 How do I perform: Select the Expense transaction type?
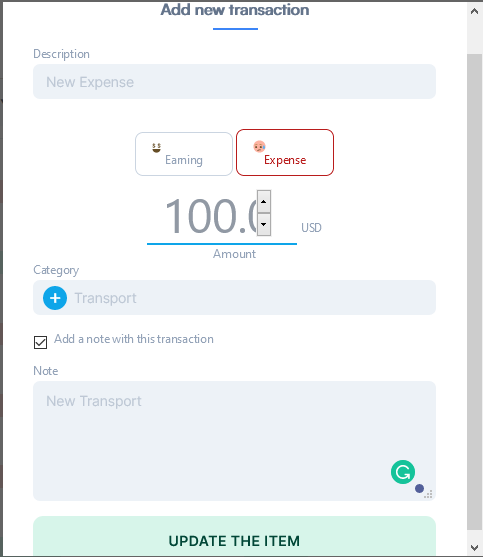(x=285, y=152)
